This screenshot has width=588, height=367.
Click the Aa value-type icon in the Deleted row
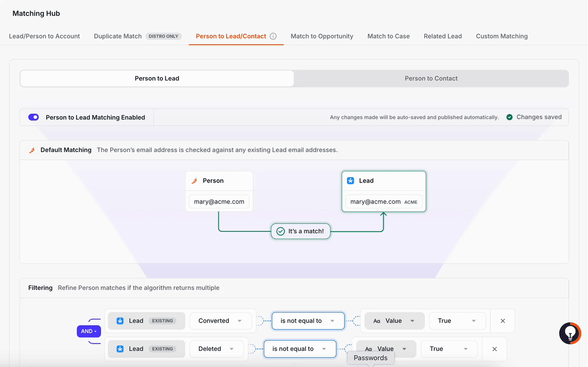tap(368, 349)
